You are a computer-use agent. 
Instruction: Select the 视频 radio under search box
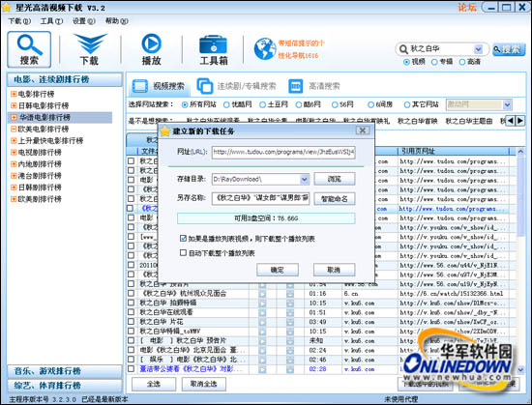(406, 62)
